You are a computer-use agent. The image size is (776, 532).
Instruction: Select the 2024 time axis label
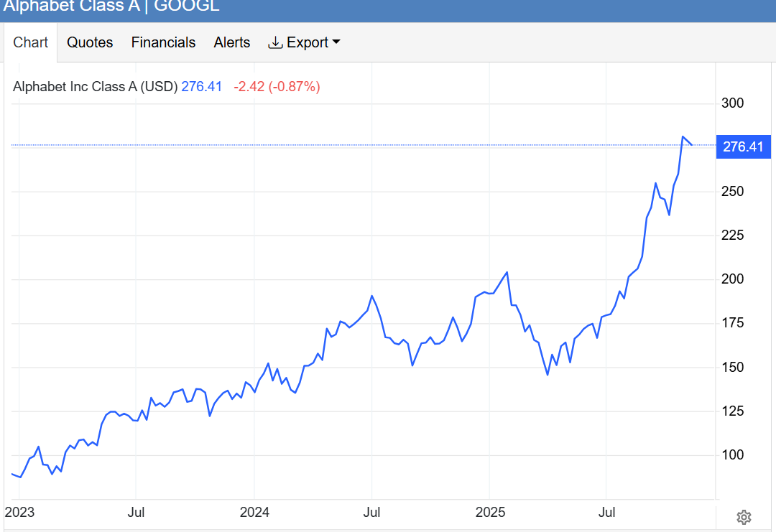click(x=254, y=513)
